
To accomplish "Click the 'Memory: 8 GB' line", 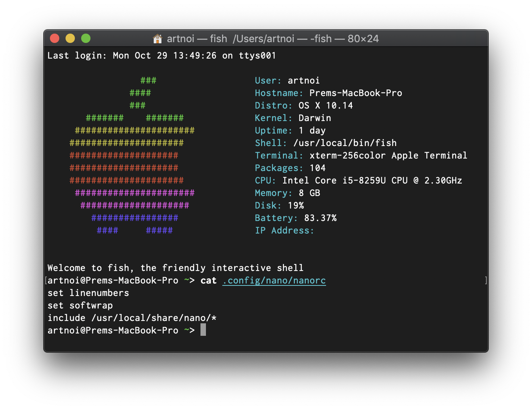I will [x=287, y=193].
